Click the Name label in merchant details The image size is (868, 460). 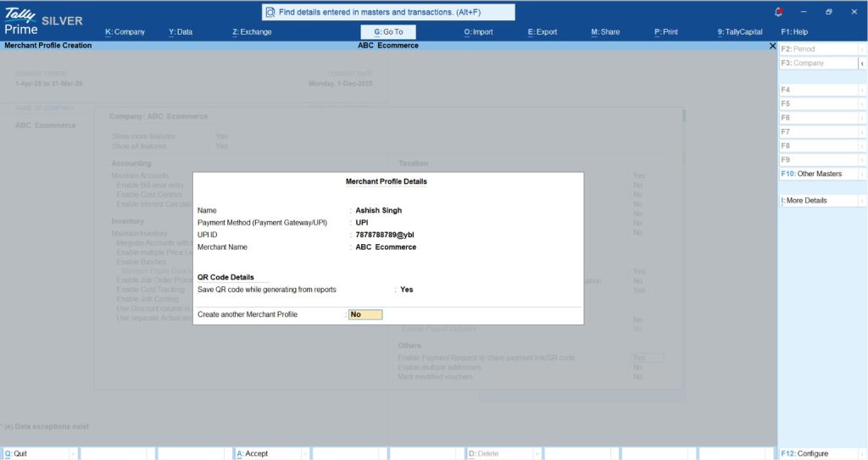pos(207,210)
